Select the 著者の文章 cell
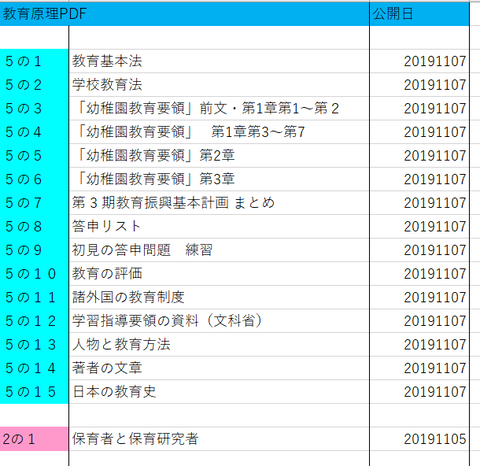The height and width of the screenshot is (466, 480). pos(219,368)
